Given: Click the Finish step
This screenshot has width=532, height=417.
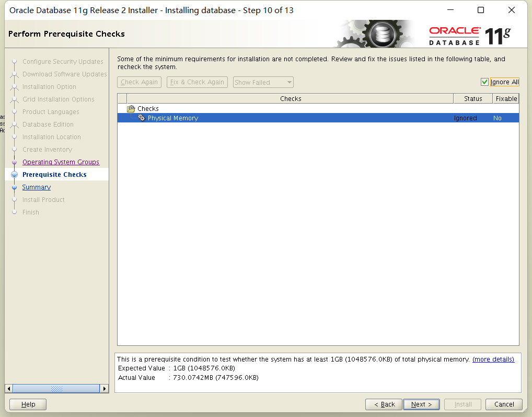Looking at the screenshot, I should tap(30, 212).
